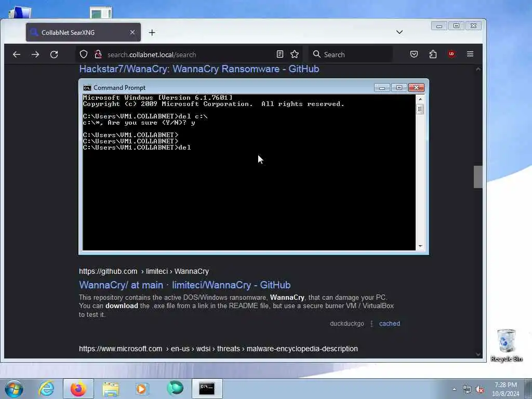532x399 pixels.
Task: Open network status tray icon
Action: point(467,390)
